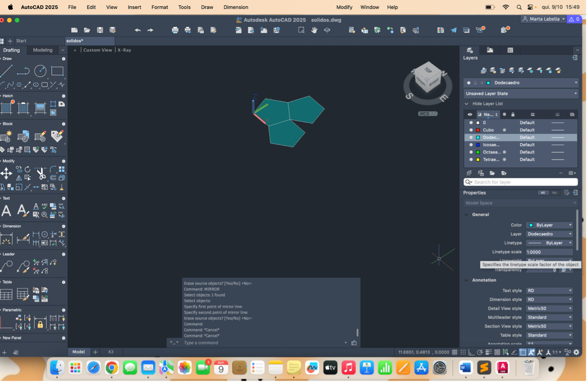588x383 pixels.
Task: Toggle freeze state of Cubo layer
Action: coord(505,130)
